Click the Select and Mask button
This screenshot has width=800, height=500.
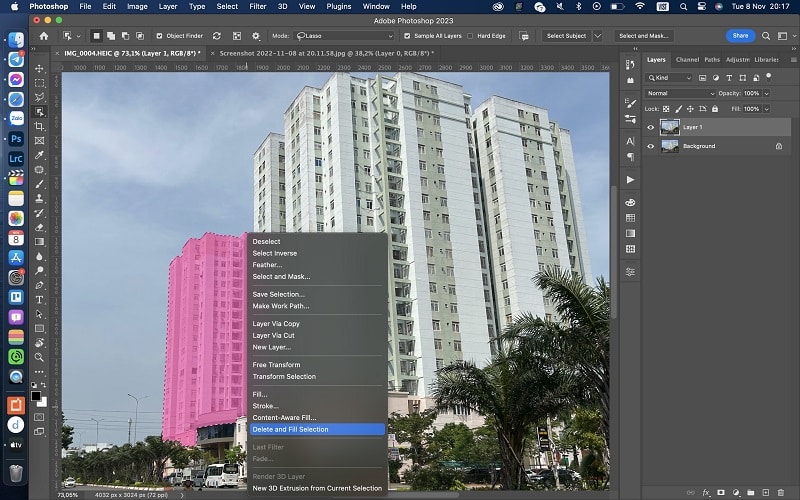pos(643,36)
